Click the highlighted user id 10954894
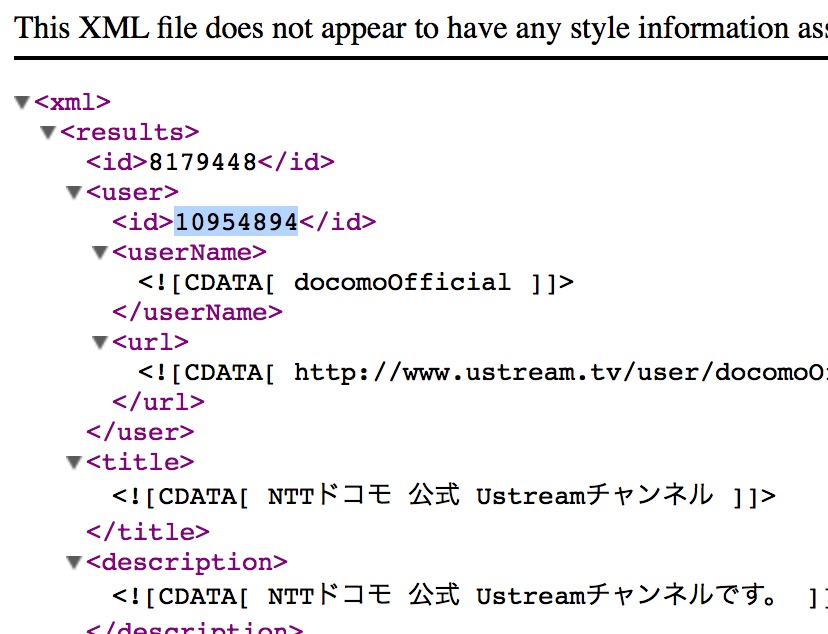828x634 pixels. pyautogui.click(x=236, y=222)
